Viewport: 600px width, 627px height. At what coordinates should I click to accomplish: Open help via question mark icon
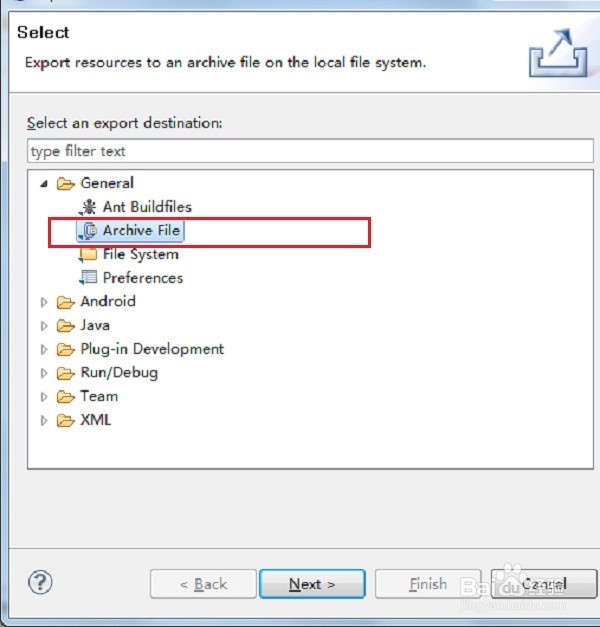click(x=41, y=582)
